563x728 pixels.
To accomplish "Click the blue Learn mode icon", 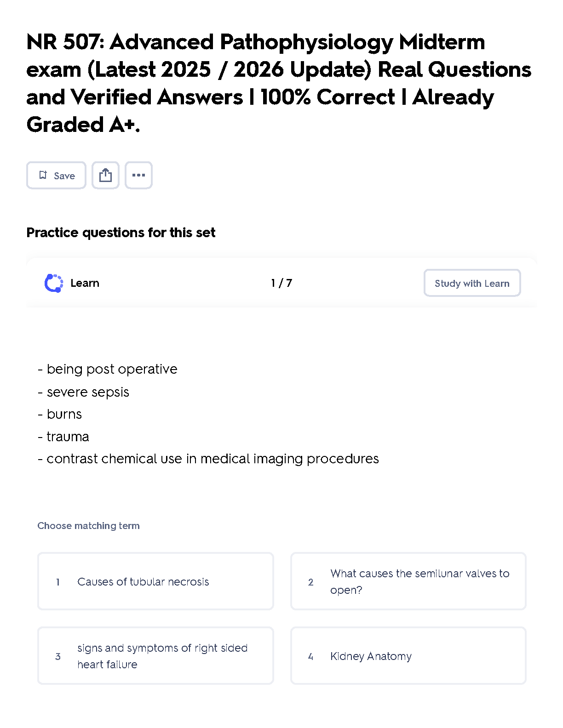I will 54,283.
